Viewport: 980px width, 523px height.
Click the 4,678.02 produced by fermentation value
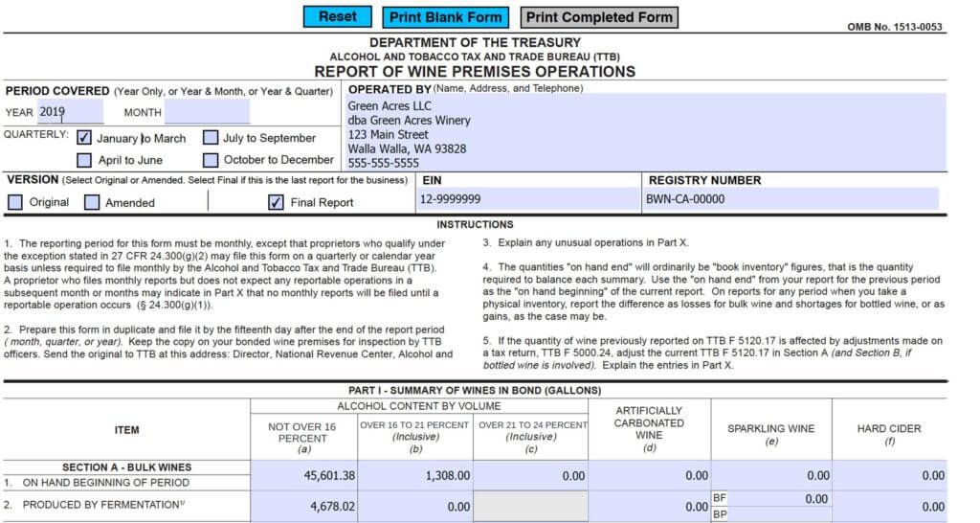[303, 507]
